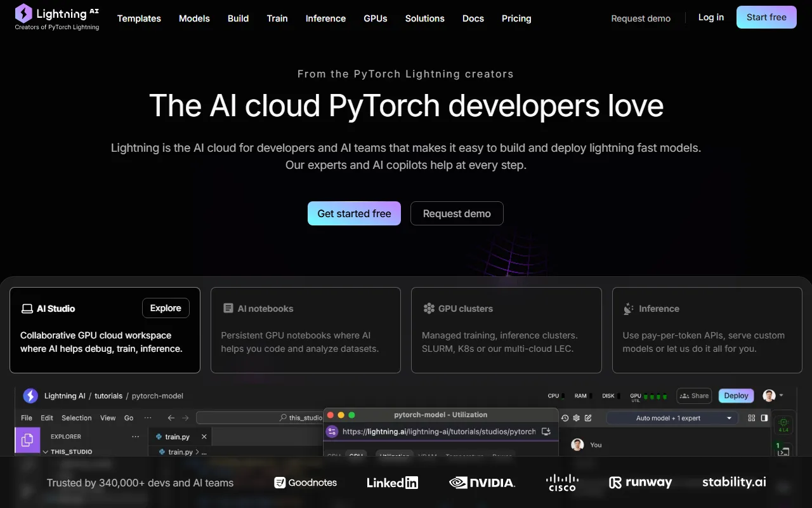The image size is (812, 508).
Task: Open the Explorer files icon in sidebar
Action: (x=27, y=440)
